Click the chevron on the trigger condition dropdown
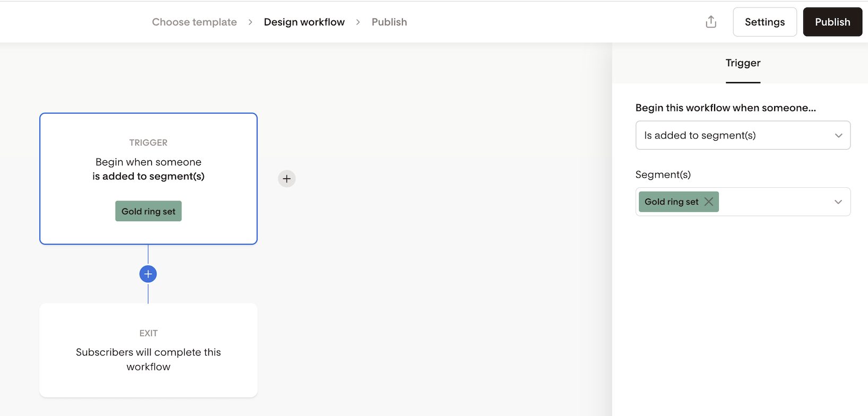 (x=838, y=135)
